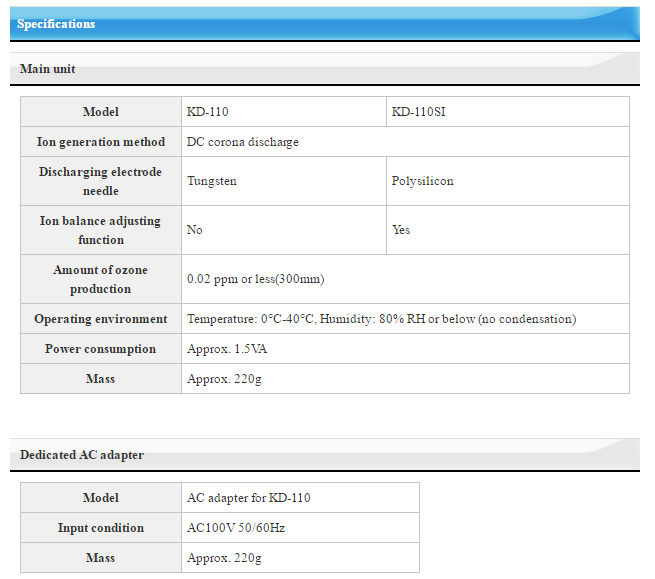The height and width of the screenshot is (579, 655).
Task: Click the Amount of ozone production label
Action: tap(101, 279)
